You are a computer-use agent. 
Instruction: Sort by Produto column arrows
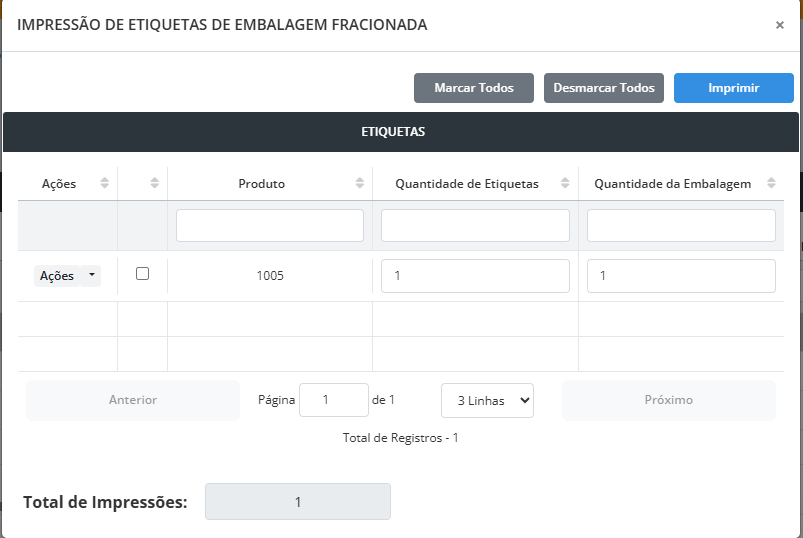click(x=360, y=183)
